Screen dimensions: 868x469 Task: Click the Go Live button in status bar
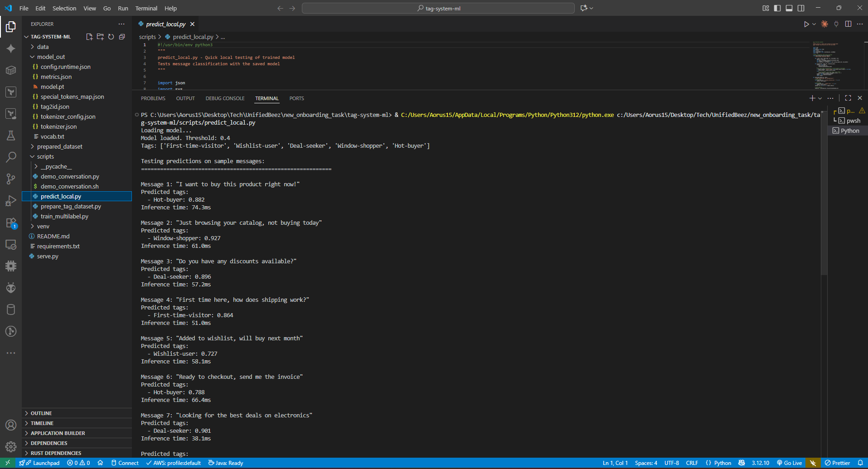point(789,463)
